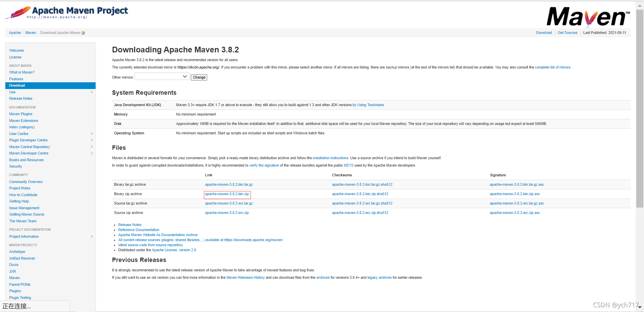The width and height of the screenshot is (644, 312).
Task: Select the highlighted Download sidebar item
Action: tap(50, 85)
